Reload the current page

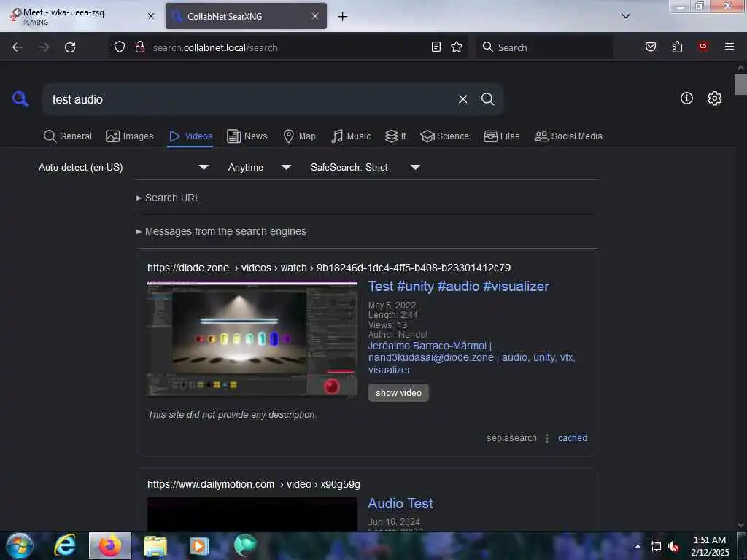(x=70, y=47)
